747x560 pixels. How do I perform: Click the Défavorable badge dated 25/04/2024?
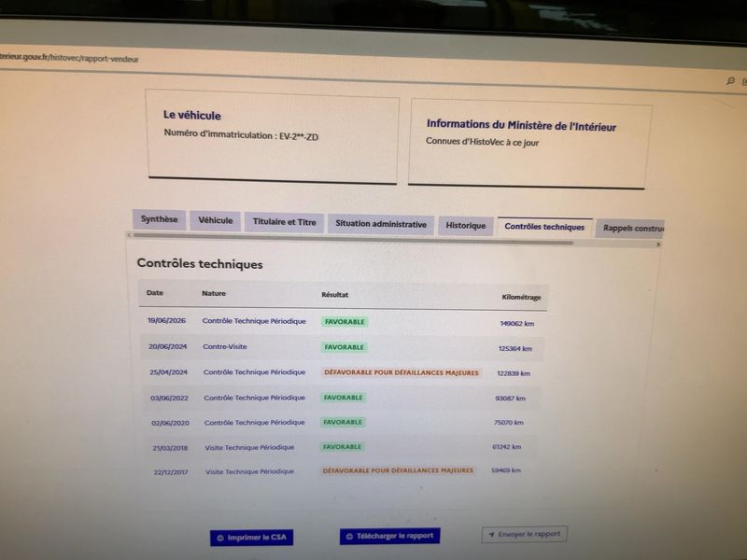[402, 372]
